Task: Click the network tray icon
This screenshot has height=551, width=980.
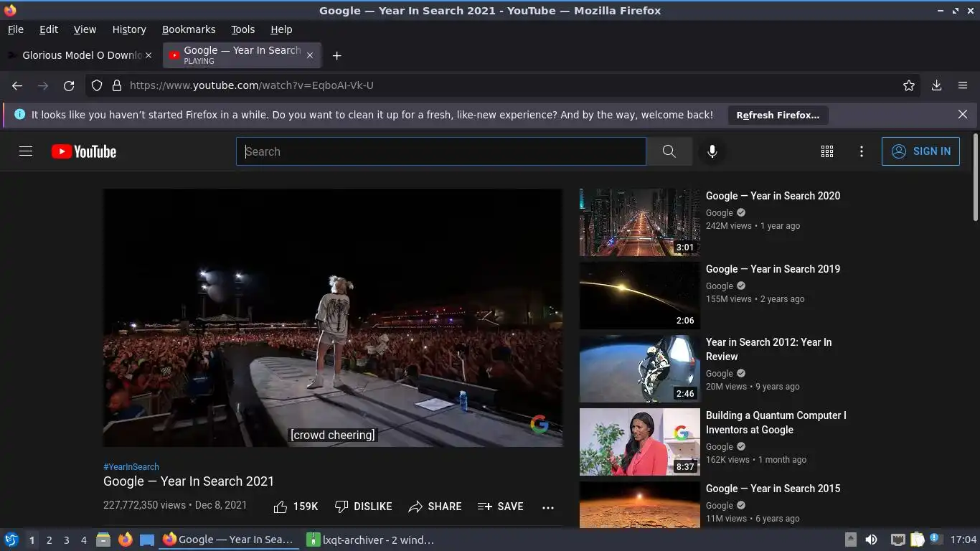Action: pos(897,540)
